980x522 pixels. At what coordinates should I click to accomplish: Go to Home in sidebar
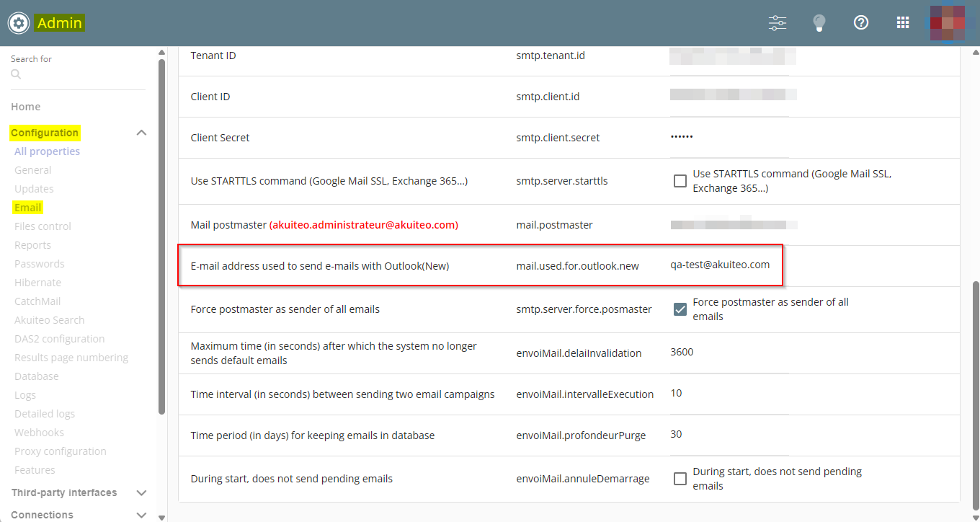(x=26, y=107)
